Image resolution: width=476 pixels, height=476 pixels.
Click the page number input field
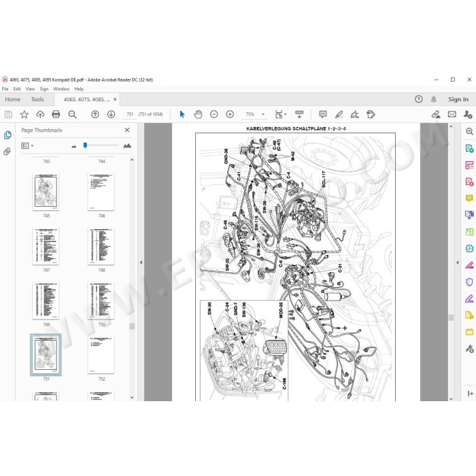[130, 114]
